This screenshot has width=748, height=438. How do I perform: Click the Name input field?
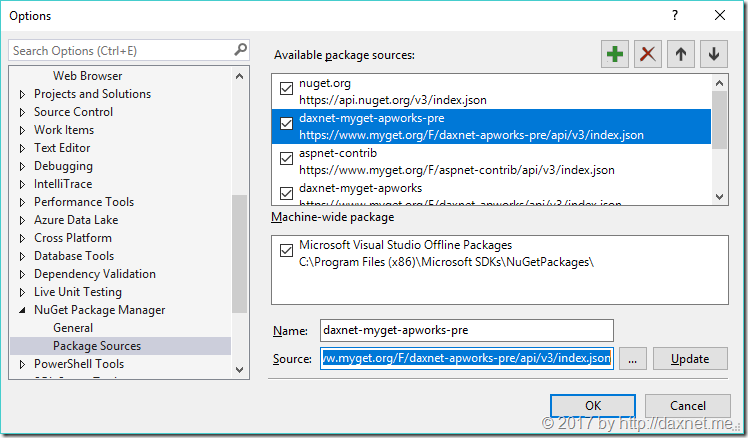[x=467, y=330]
